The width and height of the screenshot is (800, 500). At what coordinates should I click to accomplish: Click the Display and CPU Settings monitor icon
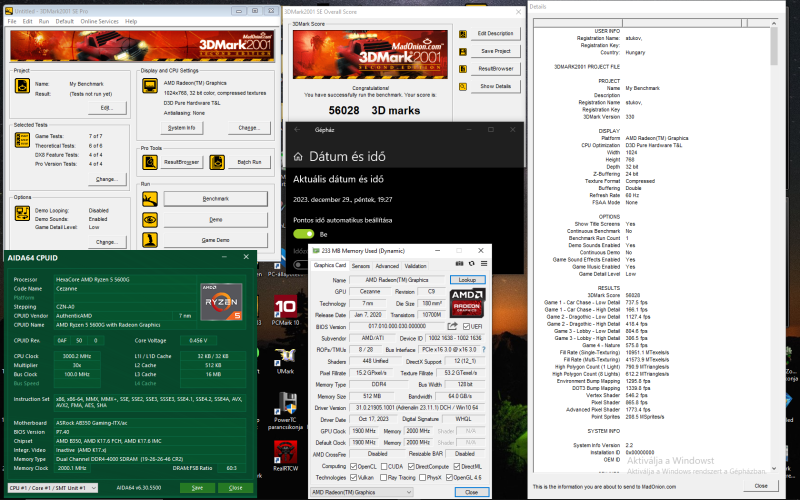click(x=150, y=86)
